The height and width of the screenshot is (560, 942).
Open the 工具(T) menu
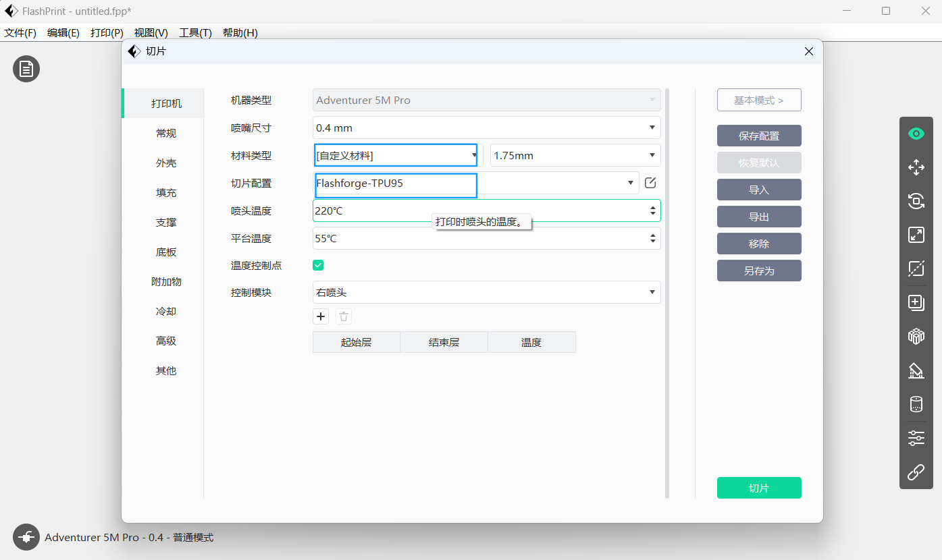tap(195, 33)
